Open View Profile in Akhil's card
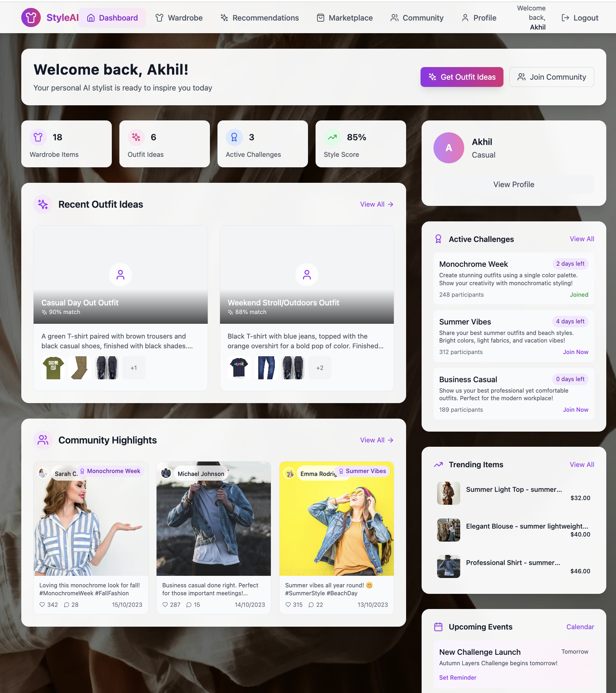The width and height of the screenshot is (616, 693). click(x=514, y=184)
